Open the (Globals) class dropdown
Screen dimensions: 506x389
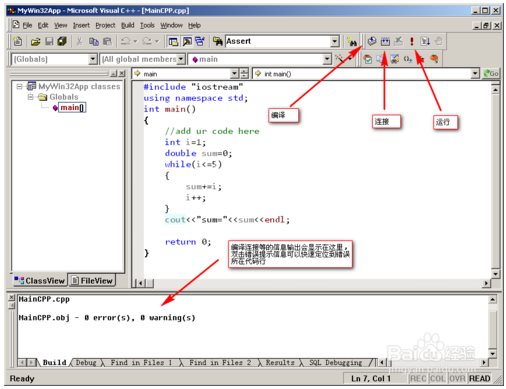pos(93,59)
